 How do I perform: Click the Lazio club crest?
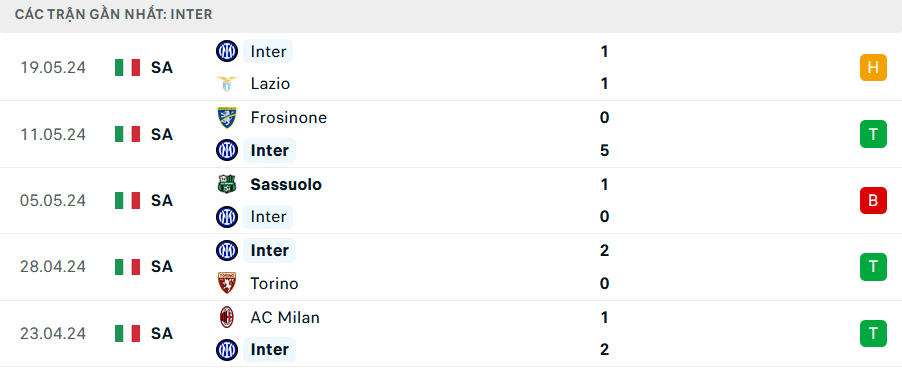tap(227, 84)
